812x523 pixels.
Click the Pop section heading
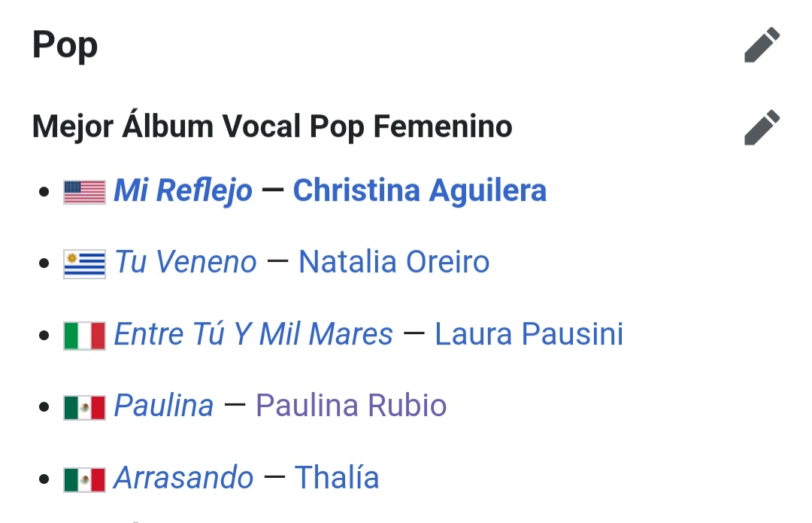[x=65, y=46]
